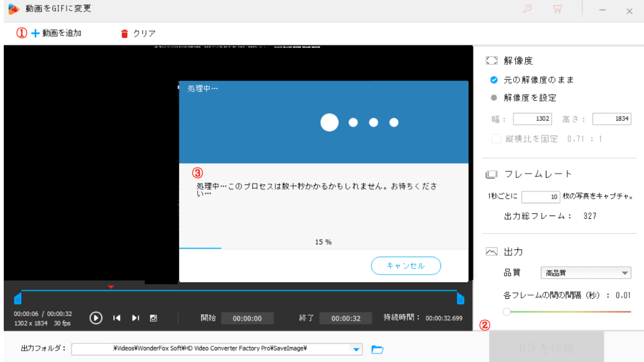Click the frame interval slider handle
The height and width of the screenshot is (362, 644).
(x=506, y=312)
